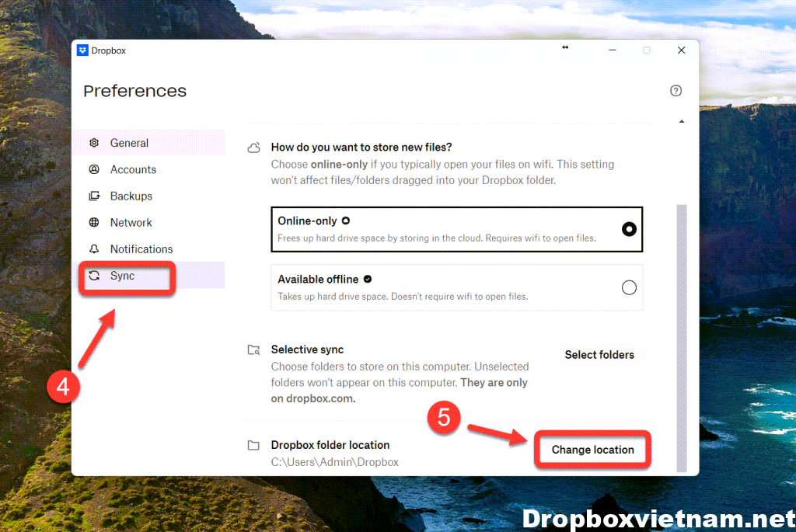The width and height of the screenshot is (796, 532).
Task: Click the Change location button
Action: pos(592,450)
